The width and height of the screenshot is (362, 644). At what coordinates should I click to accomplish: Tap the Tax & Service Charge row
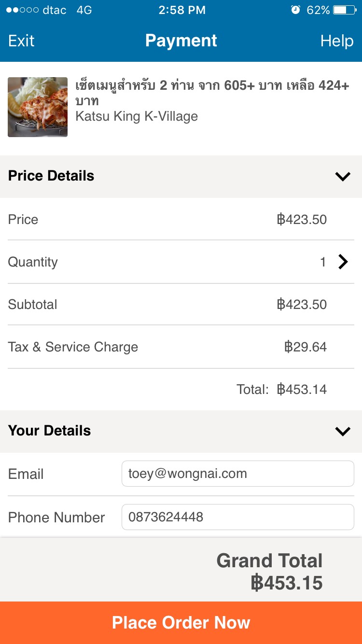(x=181, y=347)
